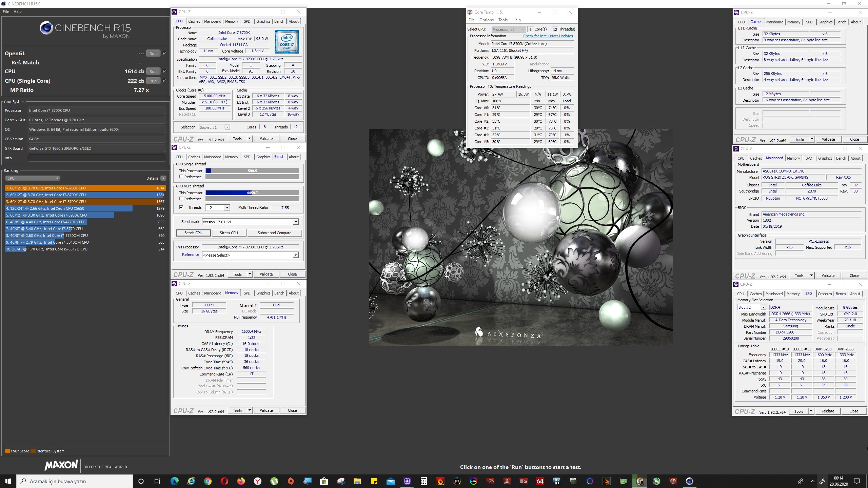Open Internet Explorer from the taskbar

pyautogui.click(x=191, y=481)
